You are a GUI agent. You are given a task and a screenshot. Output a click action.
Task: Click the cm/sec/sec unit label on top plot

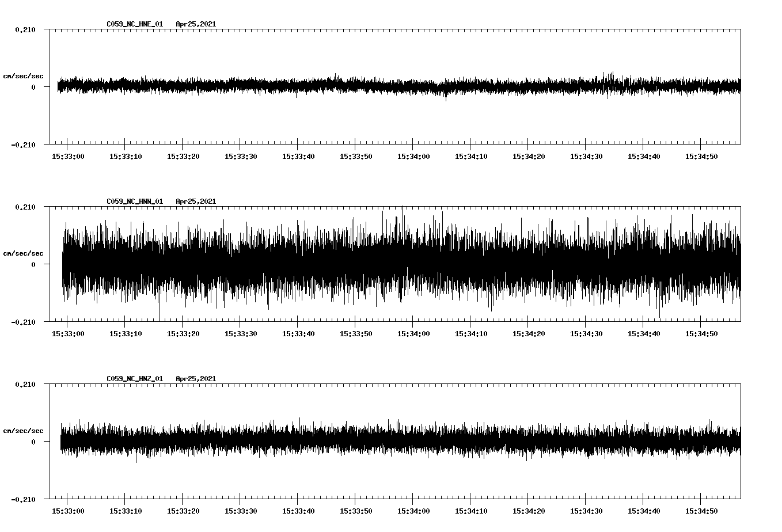24,75
